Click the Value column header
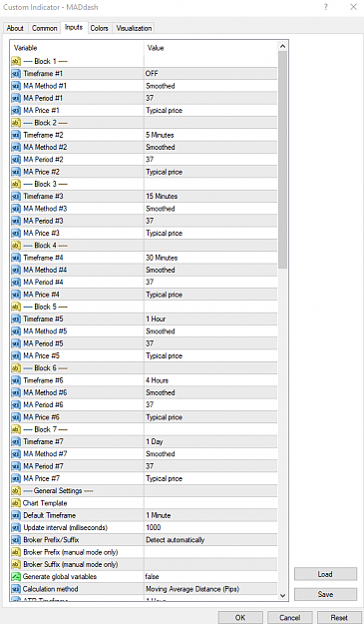The image size is (364, 624). [x=210, y=48]
